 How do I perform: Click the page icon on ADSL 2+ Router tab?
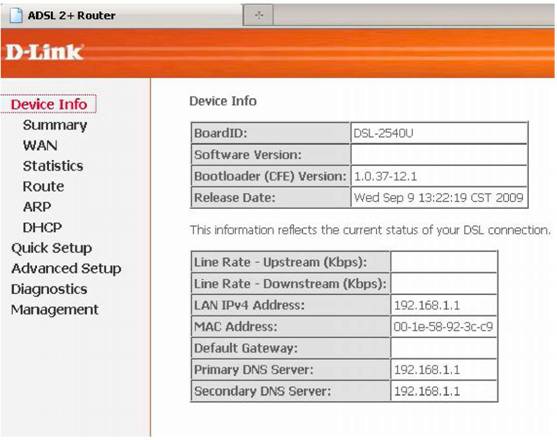[16, 15]
